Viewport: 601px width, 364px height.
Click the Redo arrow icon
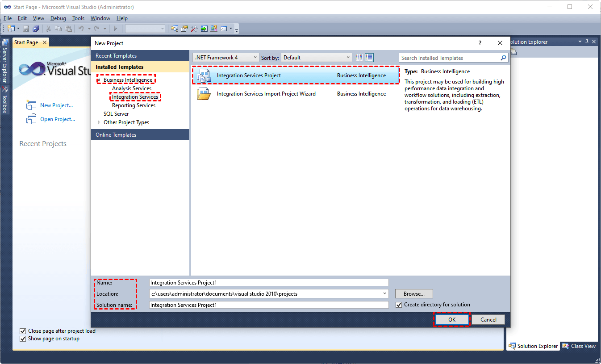pyautogui.click(x=96, y=29)
